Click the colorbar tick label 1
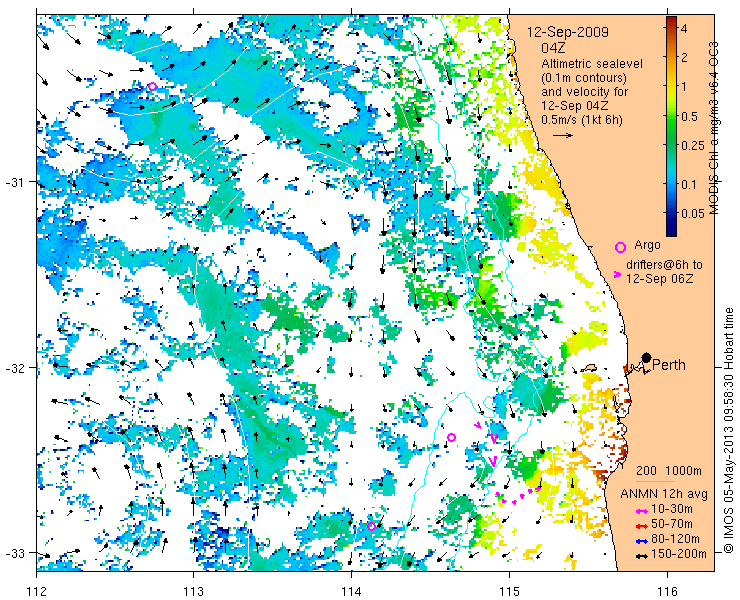Screen dimensions: 740x600 [x=684, y=86]
